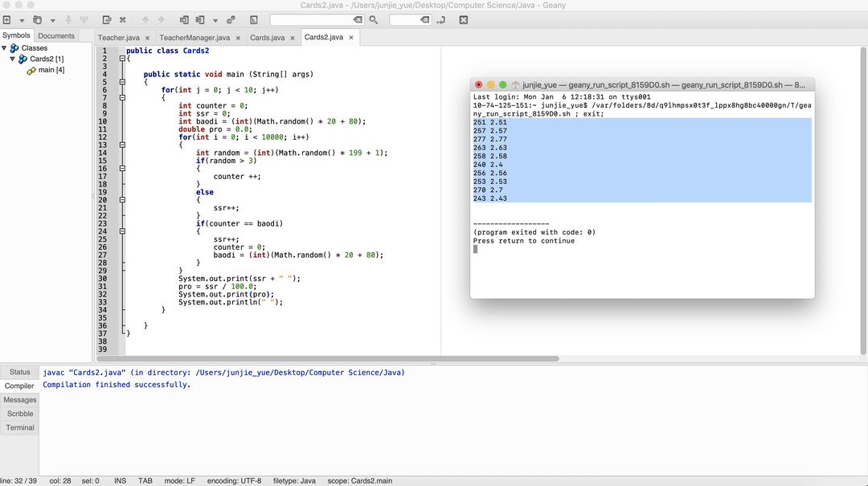Click the Open file toolbar icon

[37, 20]
